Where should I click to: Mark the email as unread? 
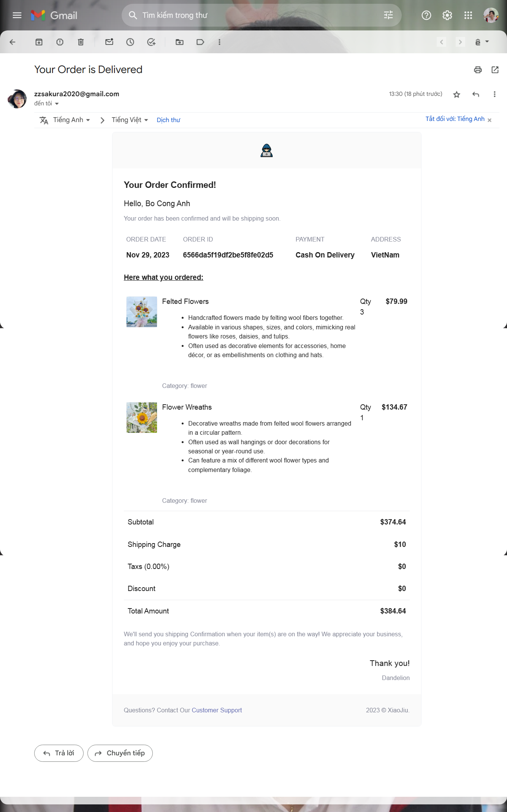click(x=109, y=42)
